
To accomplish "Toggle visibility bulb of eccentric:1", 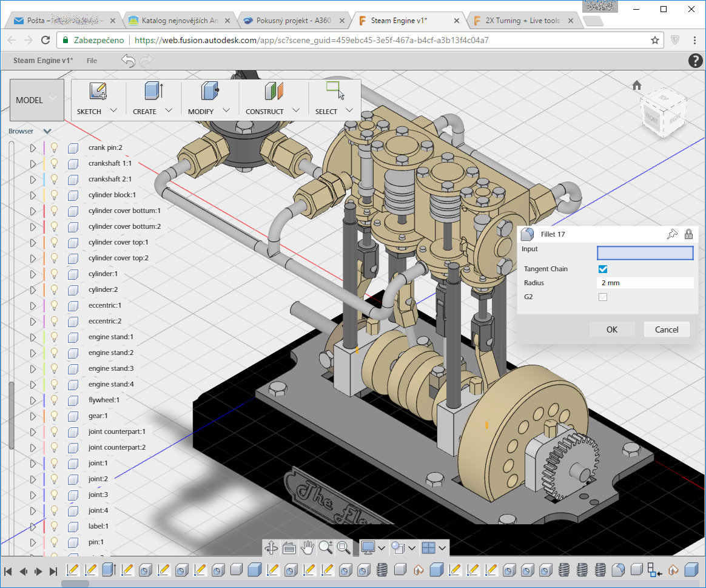I will [54, 305].
